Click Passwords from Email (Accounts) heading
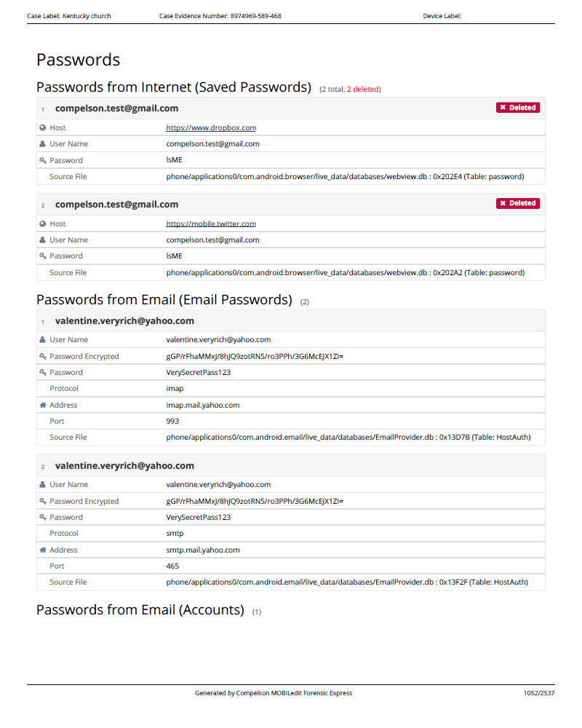 click(x=140, y=610)
